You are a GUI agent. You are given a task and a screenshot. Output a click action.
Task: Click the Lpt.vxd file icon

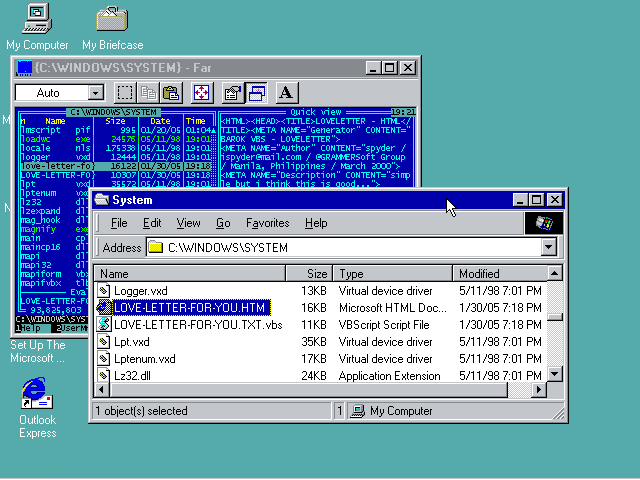point(104,342)
